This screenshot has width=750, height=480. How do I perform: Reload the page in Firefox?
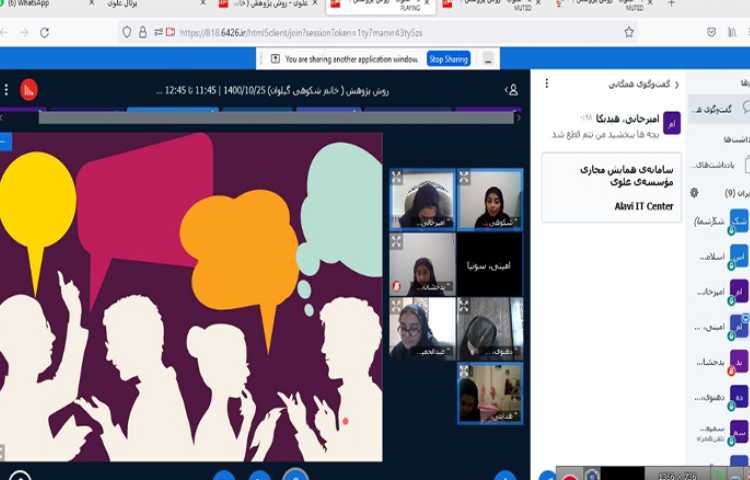pos(44,33)
